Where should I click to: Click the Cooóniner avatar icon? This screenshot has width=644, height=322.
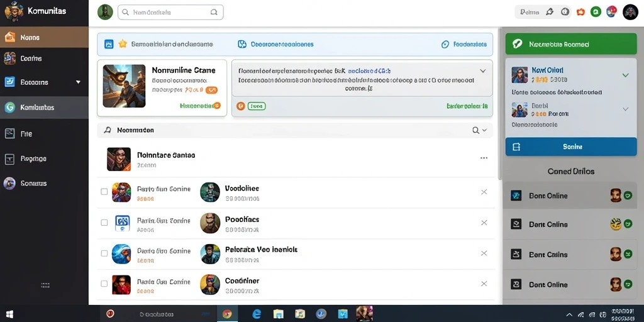[x=210, y=285]
